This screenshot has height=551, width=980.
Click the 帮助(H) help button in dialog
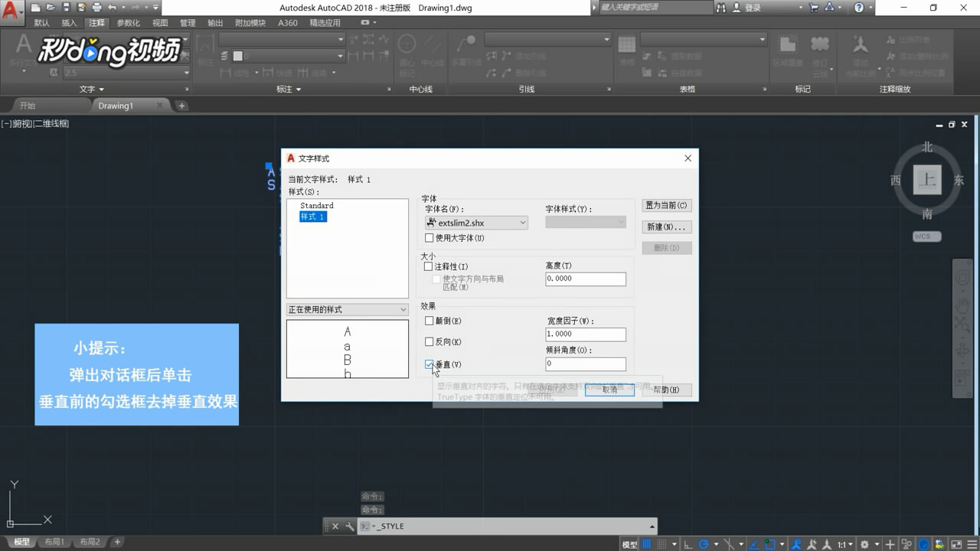(667, 390)
